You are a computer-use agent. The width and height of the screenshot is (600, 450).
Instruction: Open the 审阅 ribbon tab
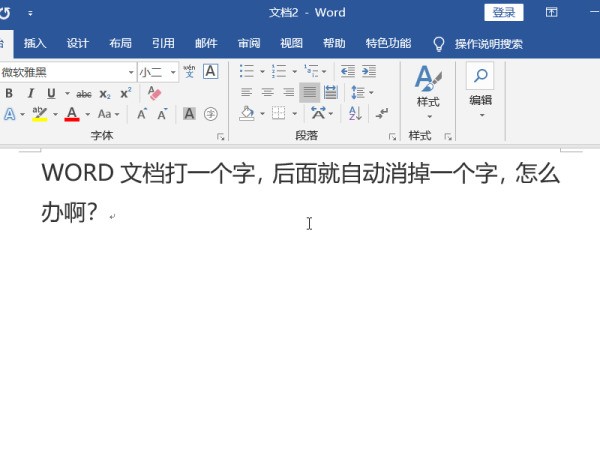[x=249, y=43]
